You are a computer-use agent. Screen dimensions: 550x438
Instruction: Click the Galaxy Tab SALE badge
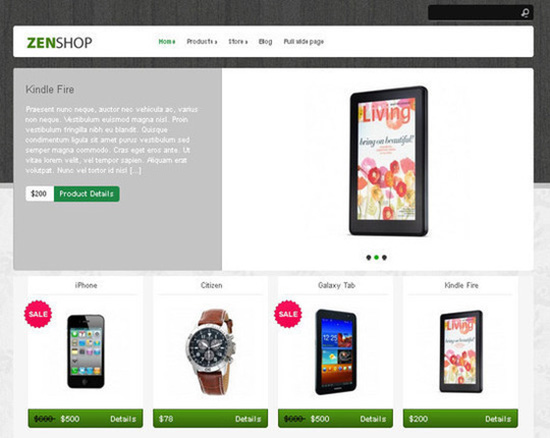288,314
